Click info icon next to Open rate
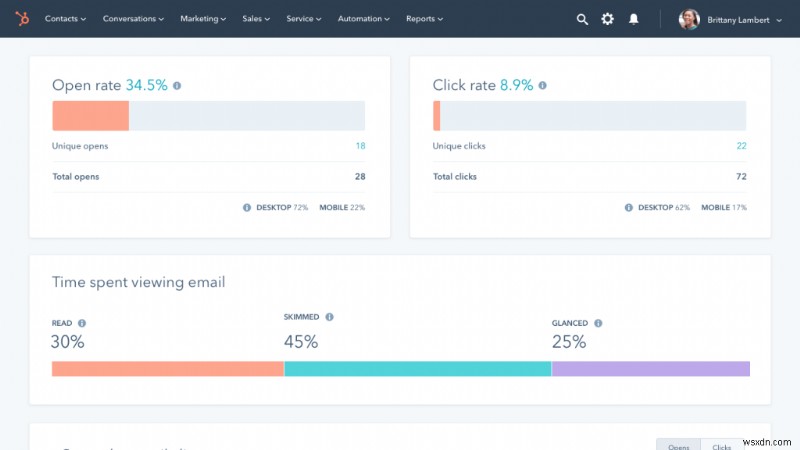 click(x=177, y=86)
